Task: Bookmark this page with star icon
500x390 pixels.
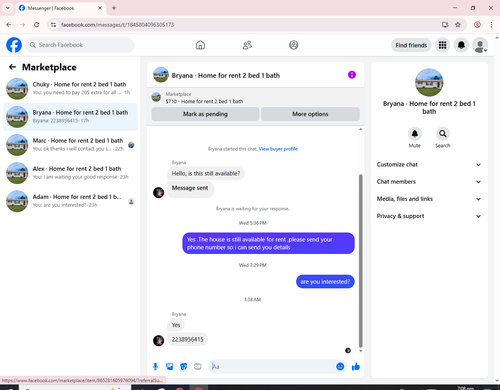Action: pyautogui.click(x=458, y=25)
